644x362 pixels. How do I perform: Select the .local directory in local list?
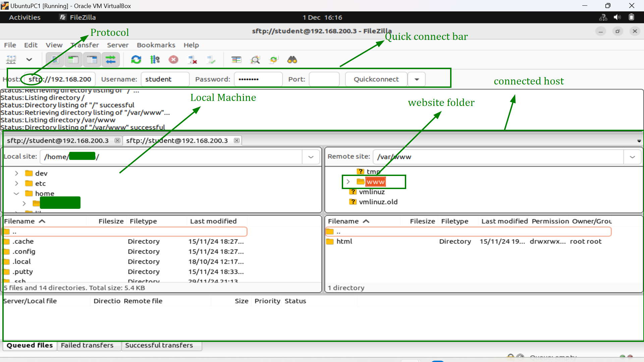(x=125, y=261)
